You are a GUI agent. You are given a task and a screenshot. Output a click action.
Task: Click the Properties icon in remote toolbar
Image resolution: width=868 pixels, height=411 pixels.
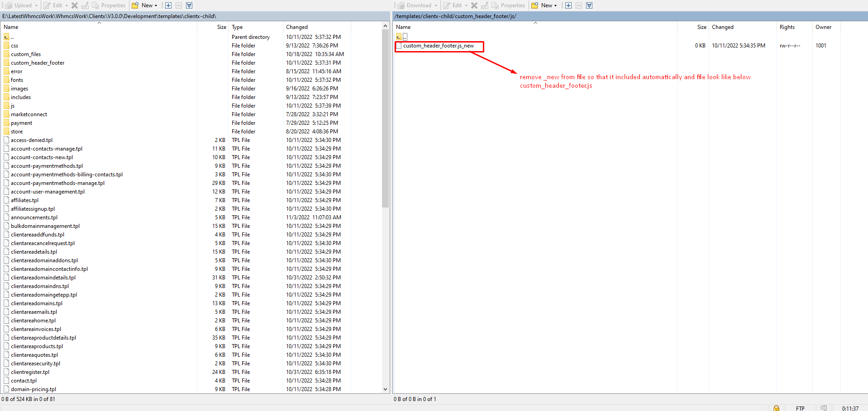pyautogui.click(x=508, y=5)
